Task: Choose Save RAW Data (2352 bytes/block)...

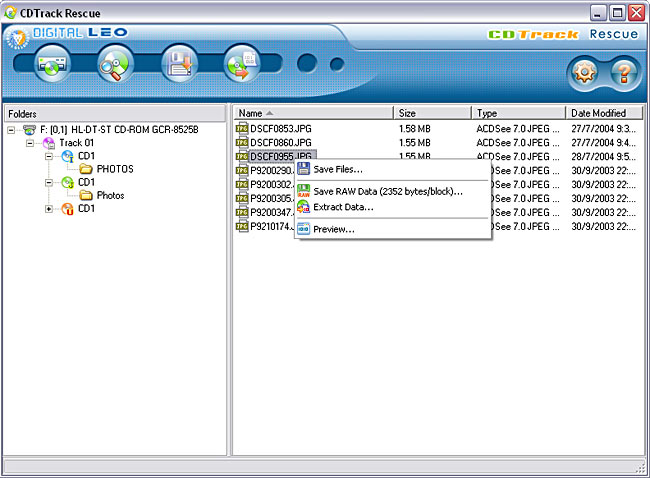Action: (393, 192)
